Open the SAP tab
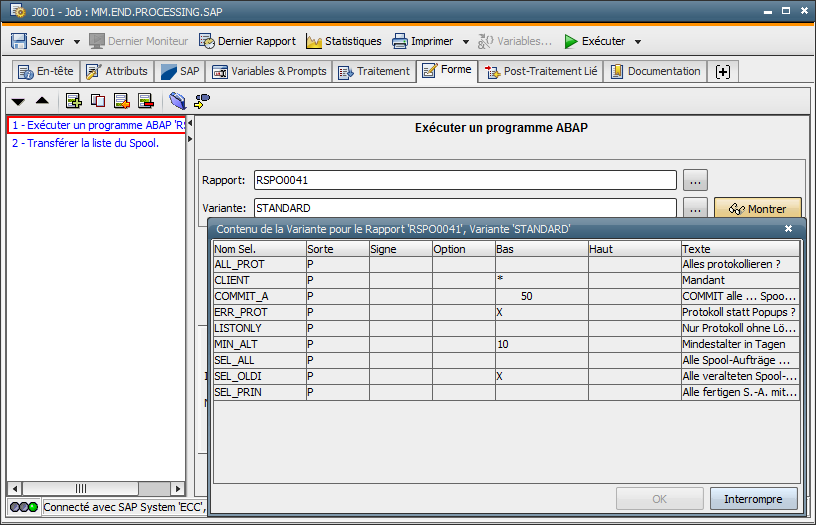 click(180, 71)
